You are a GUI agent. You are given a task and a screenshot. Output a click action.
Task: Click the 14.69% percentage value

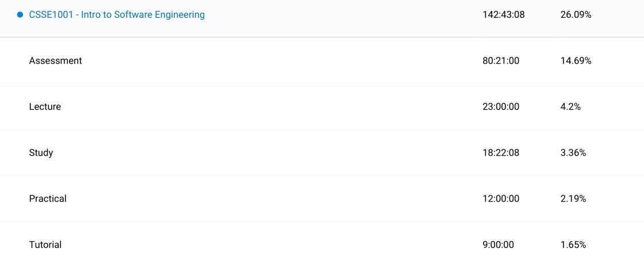click(576, 61)
